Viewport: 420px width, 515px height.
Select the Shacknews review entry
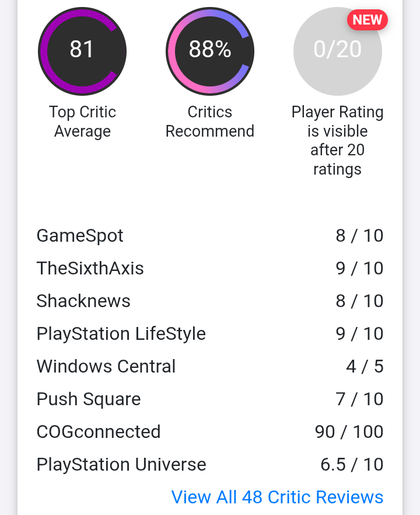(x=83, y=301)
